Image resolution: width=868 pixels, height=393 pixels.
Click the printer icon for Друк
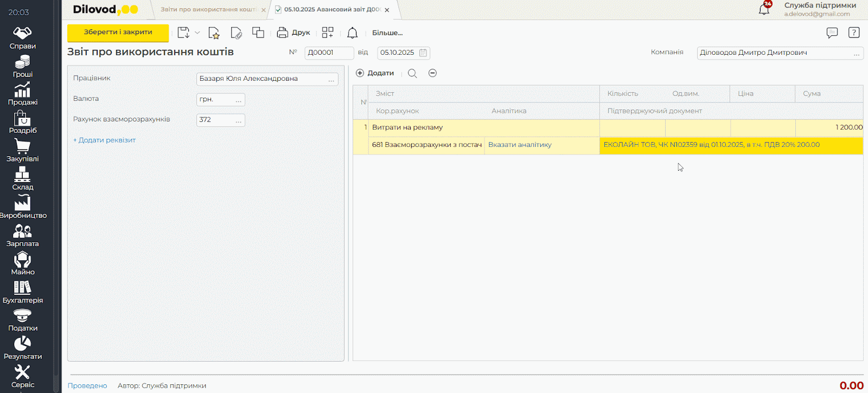282,33
